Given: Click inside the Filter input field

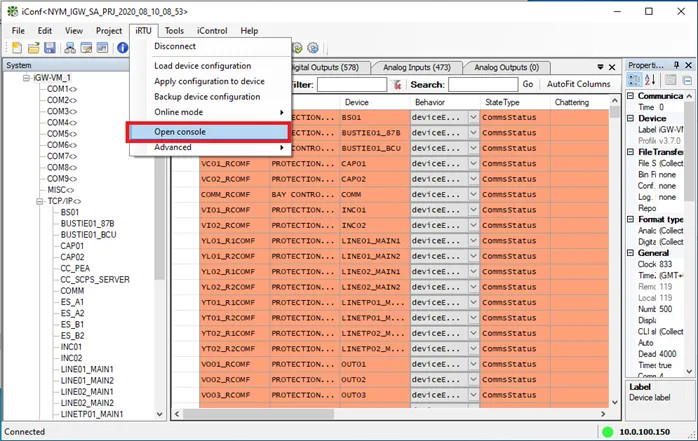Looking at the screenshot, I should 352,85.
